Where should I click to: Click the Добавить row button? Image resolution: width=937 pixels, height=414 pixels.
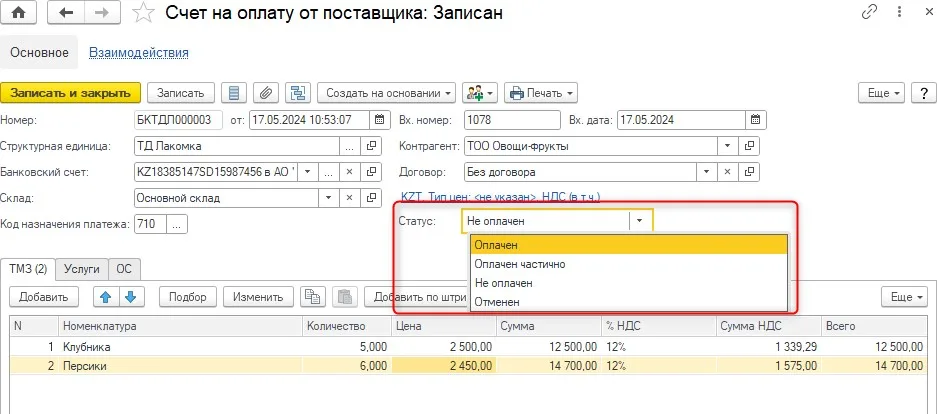click(44, 296)
